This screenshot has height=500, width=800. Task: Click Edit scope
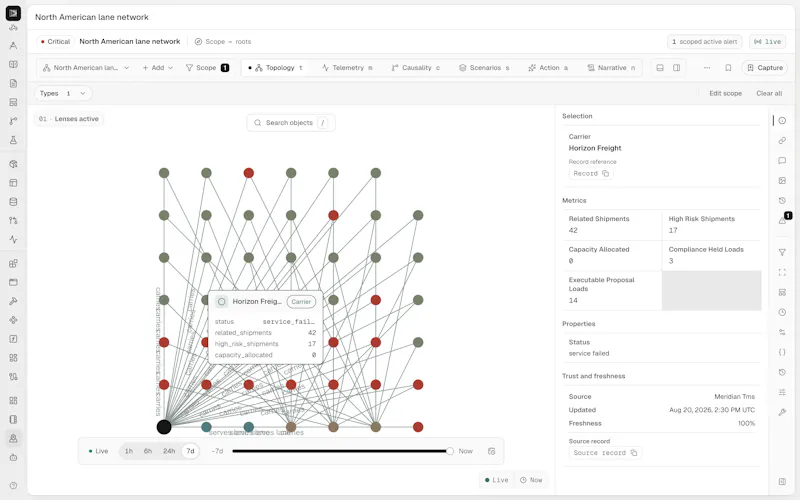click(725, 93)
